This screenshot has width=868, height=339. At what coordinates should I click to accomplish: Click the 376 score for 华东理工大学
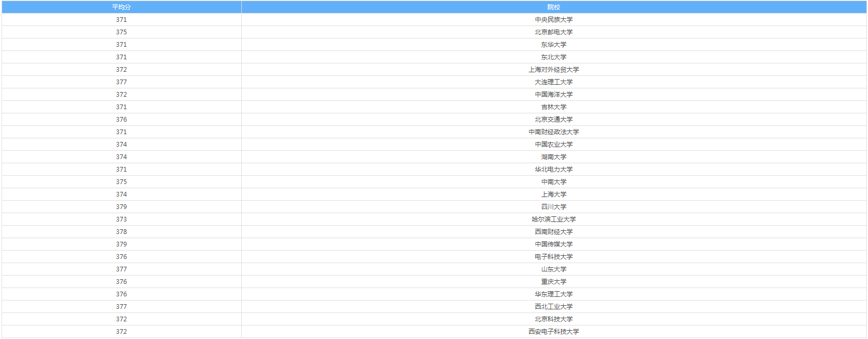pos(122,294)
